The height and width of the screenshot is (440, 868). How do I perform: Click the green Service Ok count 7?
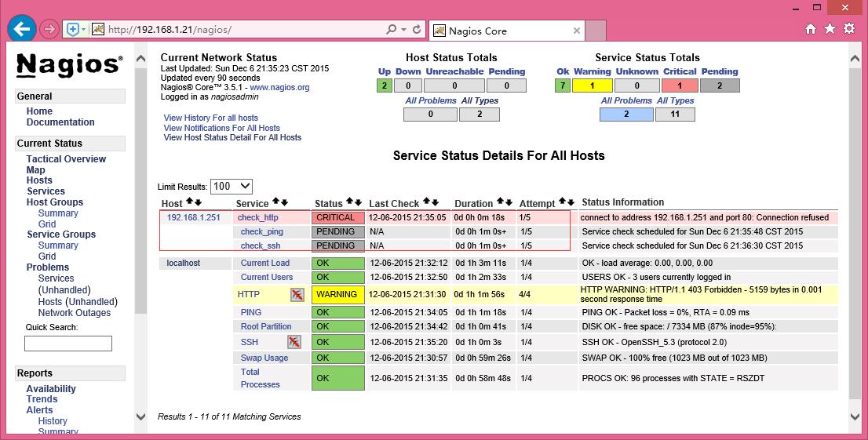[x=563, y=85]
